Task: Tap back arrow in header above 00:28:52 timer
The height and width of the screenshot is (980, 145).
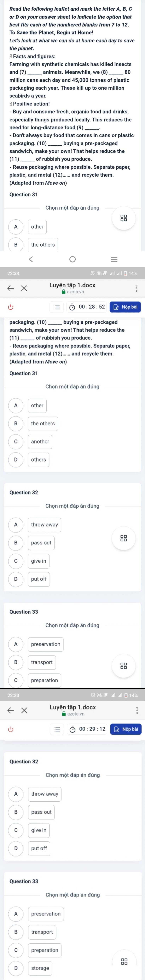Action: coord(11,288)
